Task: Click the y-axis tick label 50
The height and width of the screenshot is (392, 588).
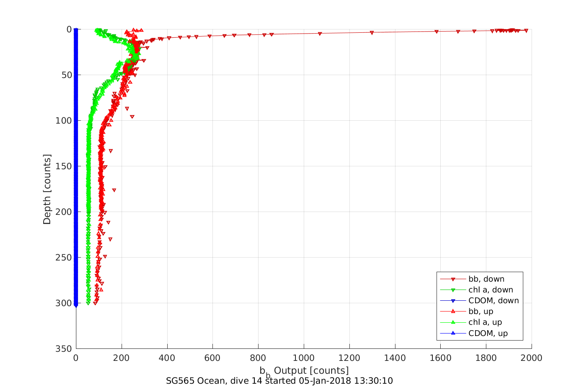Action: (67, 75)
